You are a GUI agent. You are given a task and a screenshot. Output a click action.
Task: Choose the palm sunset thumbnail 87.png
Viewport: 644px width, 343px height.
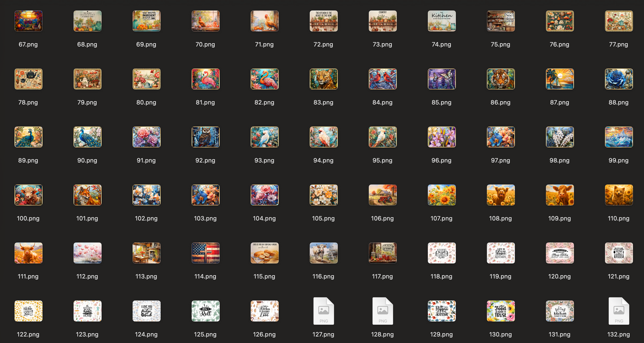[560, 79]
